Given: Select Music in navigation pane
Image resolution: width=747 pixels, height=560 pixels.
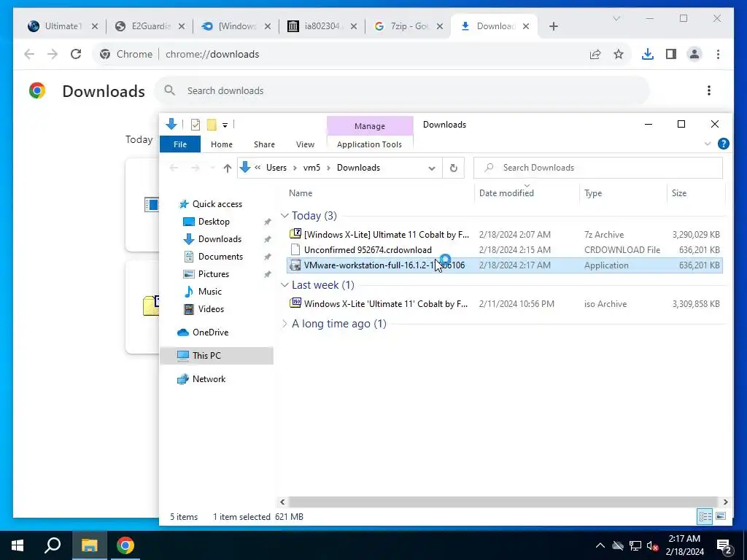Looking at the screenshot, I should tap(209, 292).
